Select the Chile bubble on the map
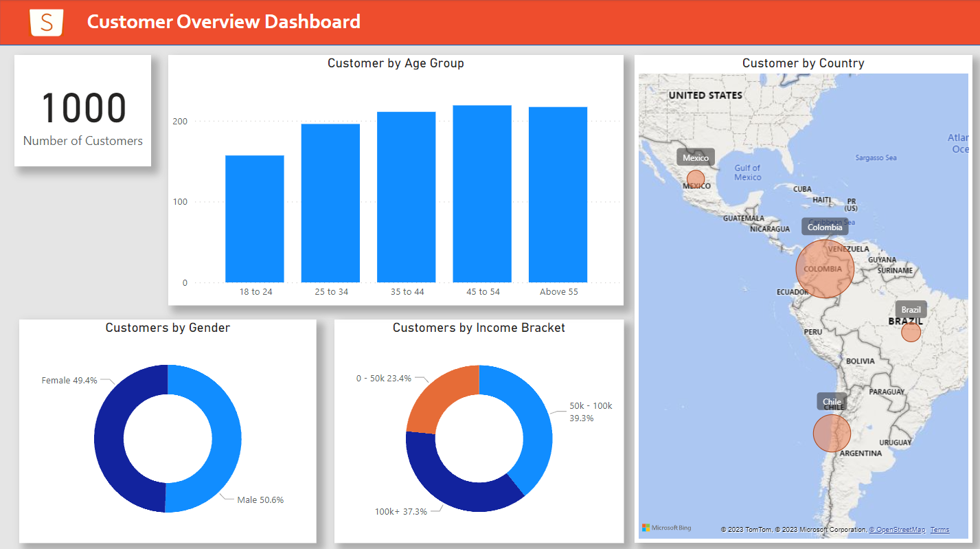 point(832,433)
